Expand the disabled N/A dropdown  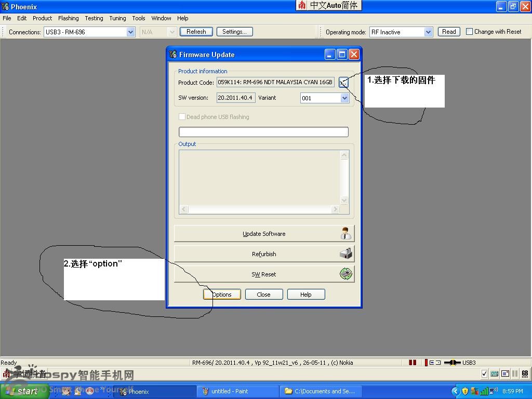[172, 32]
